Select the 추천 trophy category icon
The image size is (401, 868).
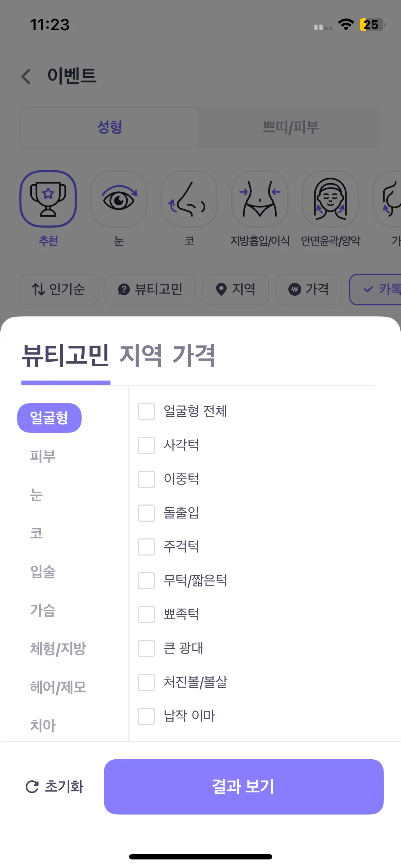[x=48, y=199]
